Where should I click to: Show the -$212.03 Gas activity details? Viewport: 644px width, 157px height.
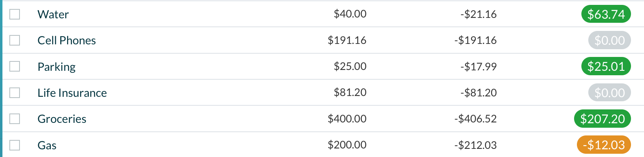click(x=476, y=145)
